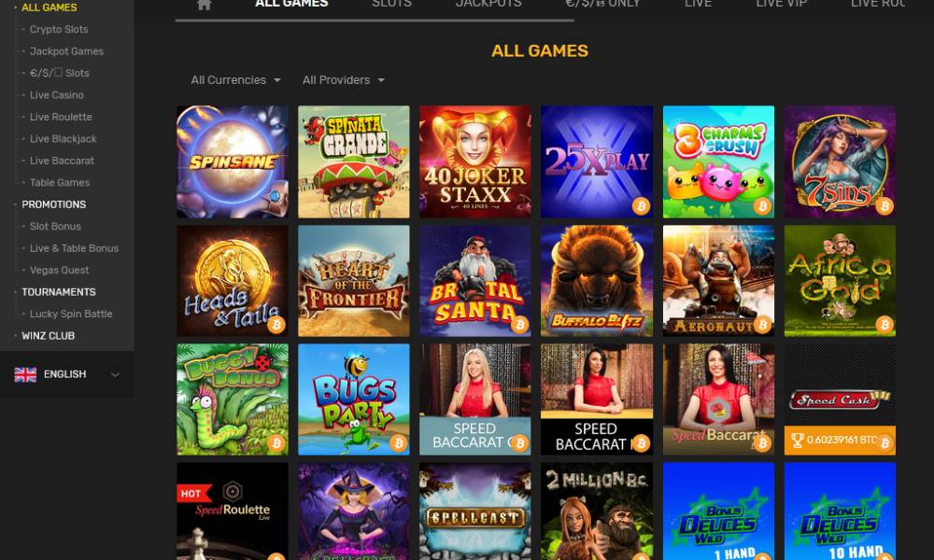Click the trophy jackpot icon on Speed Cash

coord(797,441)
